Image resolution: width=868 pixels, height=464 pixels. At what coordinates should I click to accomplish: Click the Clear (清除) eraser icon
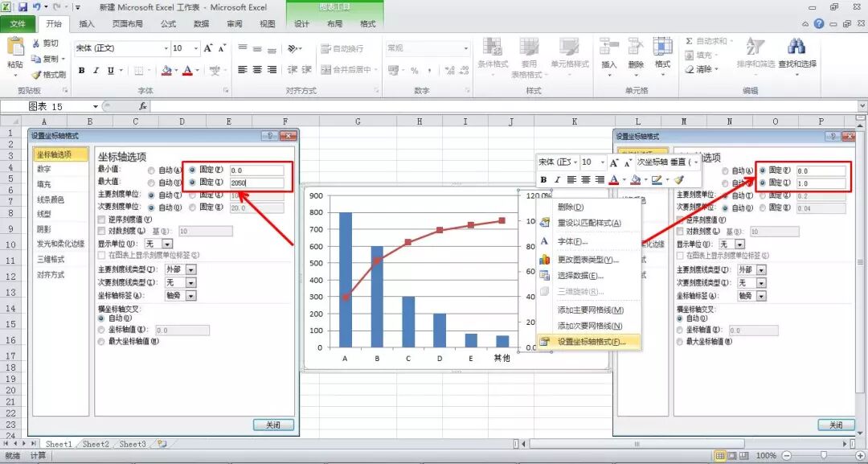click(x=690, y=69)
